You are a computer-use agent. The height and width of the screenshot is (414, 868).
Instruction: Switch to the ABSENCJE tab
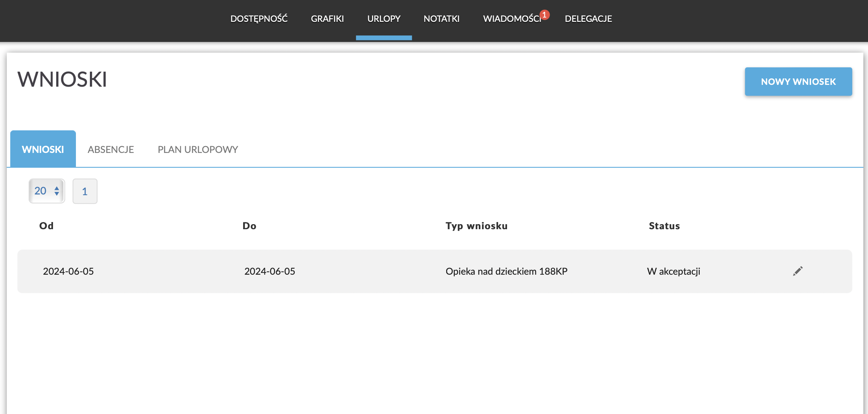(x=111, y=149)
